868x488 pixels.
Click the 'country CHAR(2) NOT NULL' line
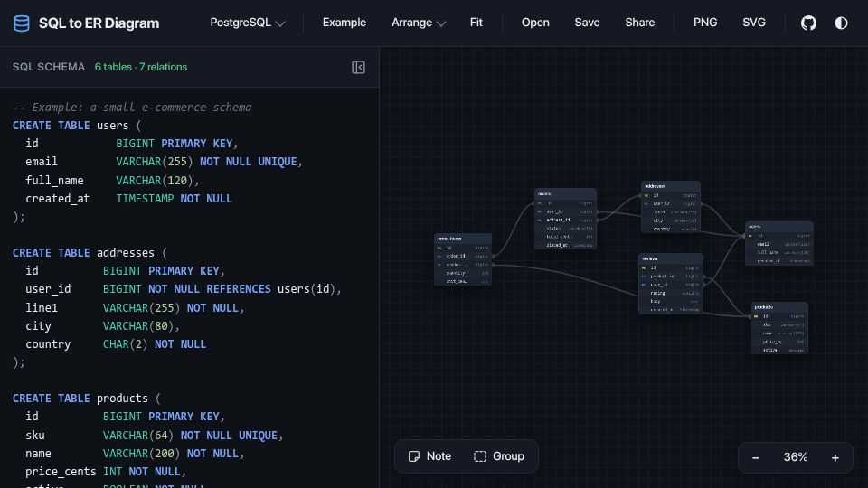pos(116,344)
